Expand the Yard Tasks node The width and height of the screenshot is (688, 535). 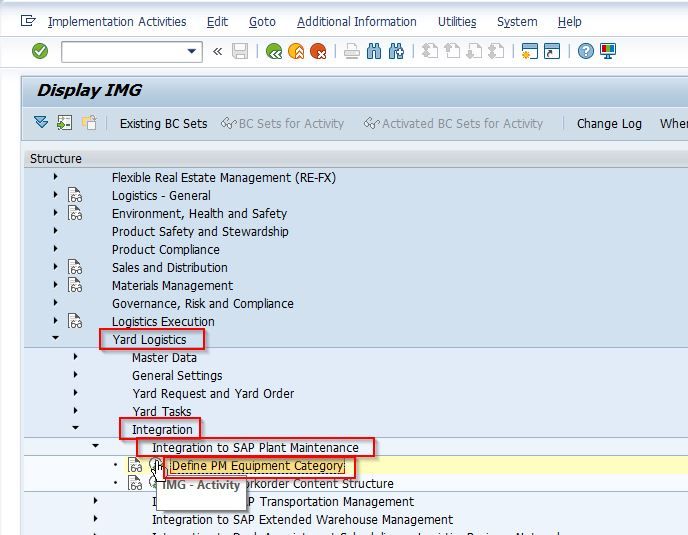[x=75, y=410]
